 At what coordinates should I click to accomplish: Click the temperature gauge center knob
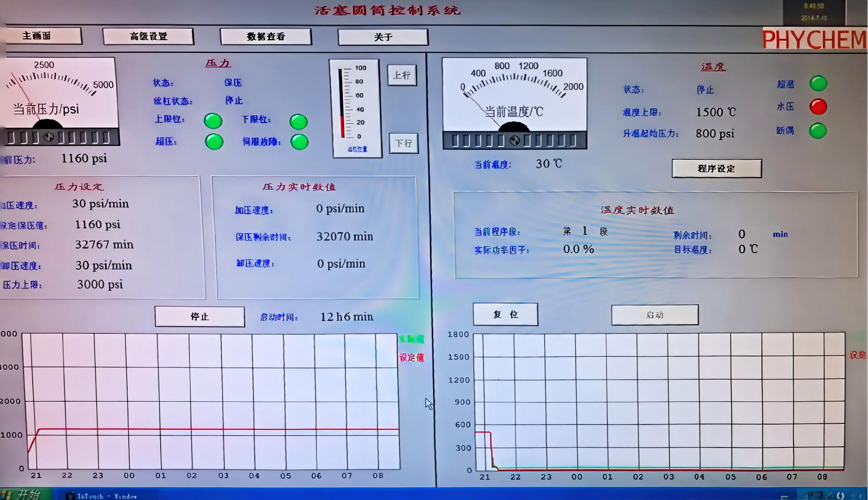coord(515,141)
